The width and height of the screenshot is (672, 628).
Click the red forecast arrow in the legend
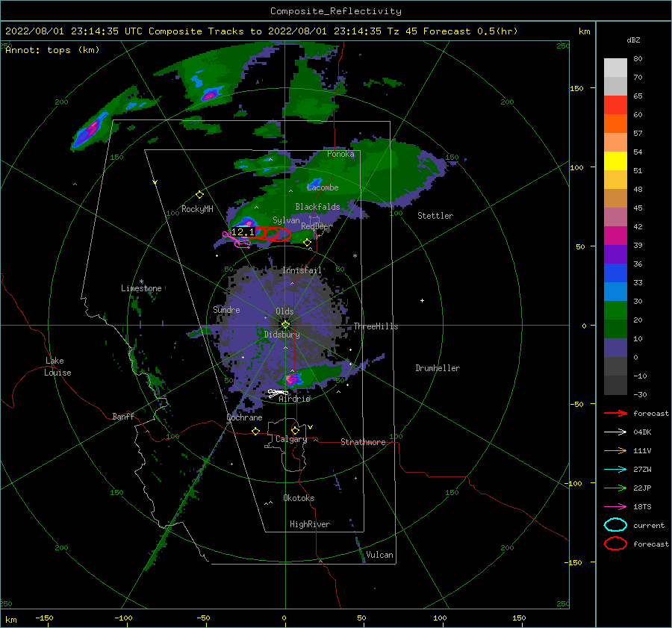pos(615,413)
